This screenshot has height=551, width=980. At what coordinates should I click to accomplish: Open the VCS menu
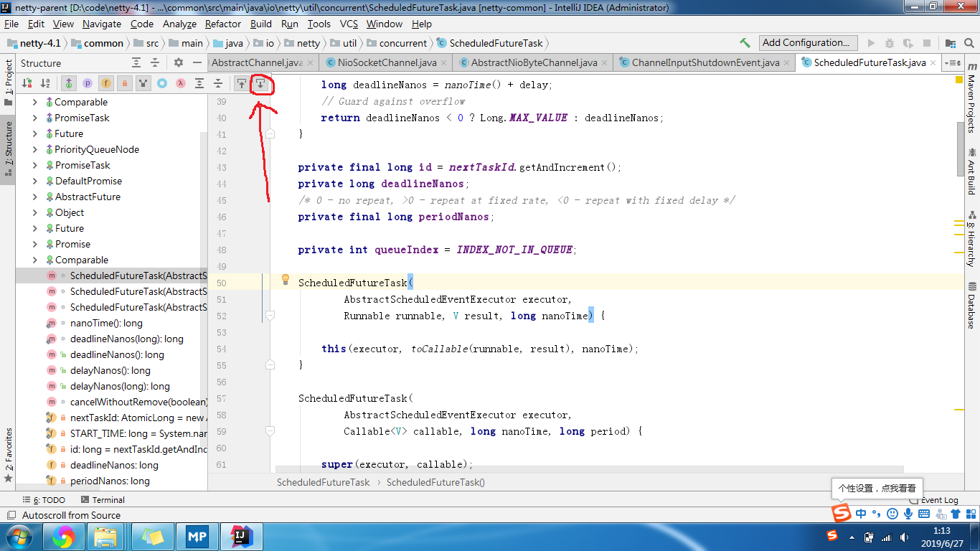coord(349,24)
